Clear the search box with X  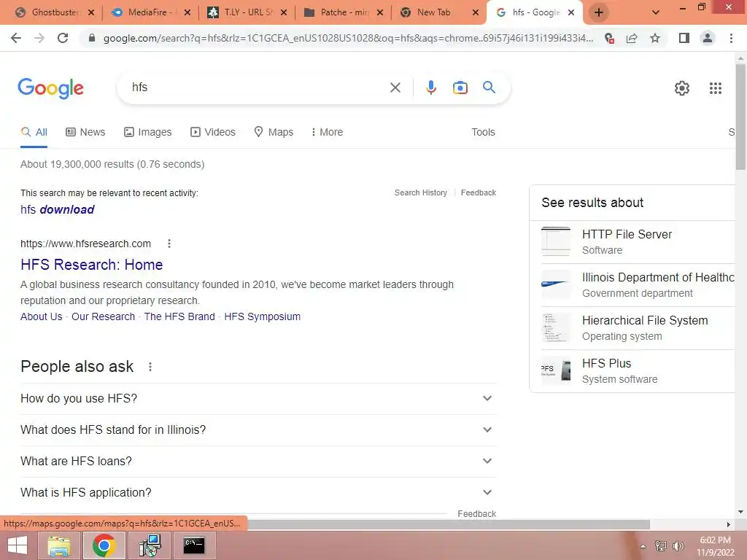click(x=395, y=87)
